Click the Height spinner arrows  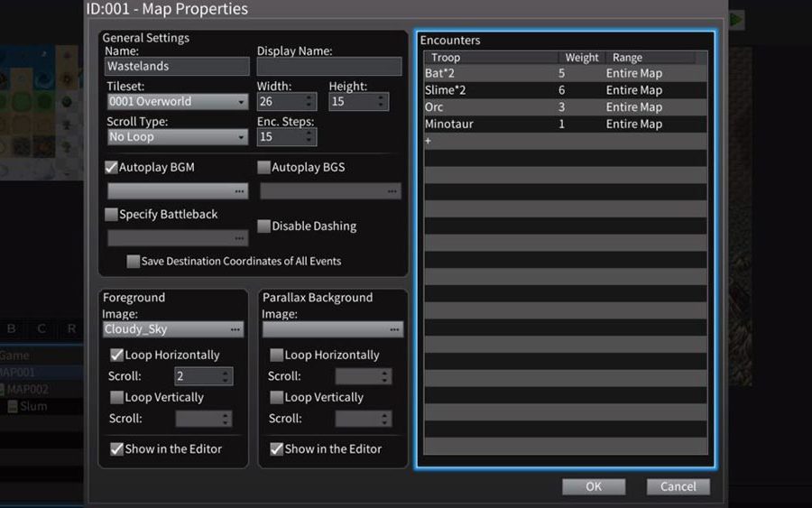tap(382, 102)
